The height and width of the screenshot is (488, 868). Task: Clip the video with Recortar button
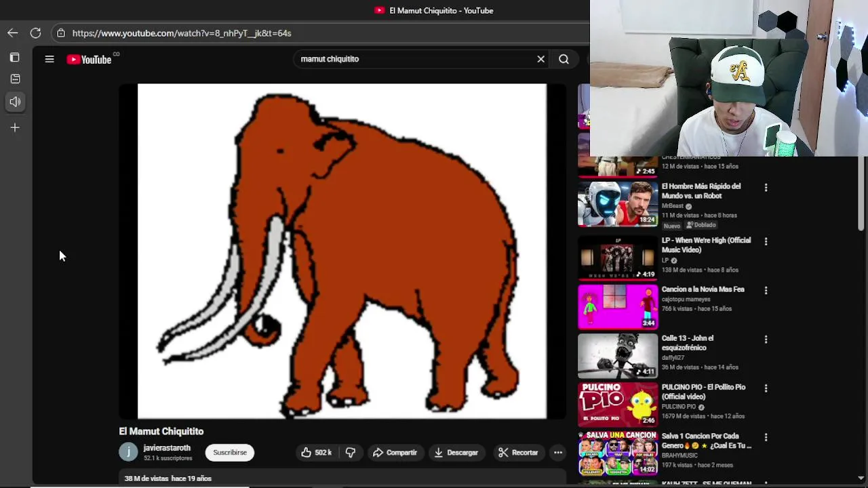coord(518,452)
